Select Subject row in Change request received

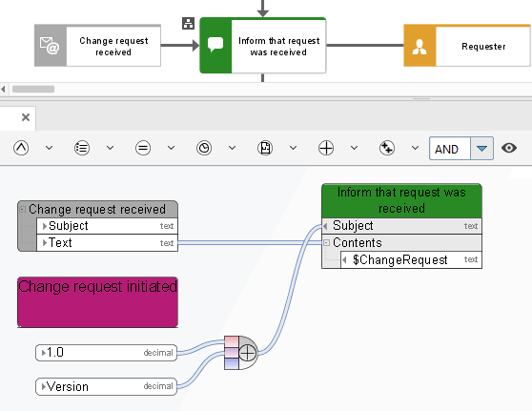click(107, 226)
